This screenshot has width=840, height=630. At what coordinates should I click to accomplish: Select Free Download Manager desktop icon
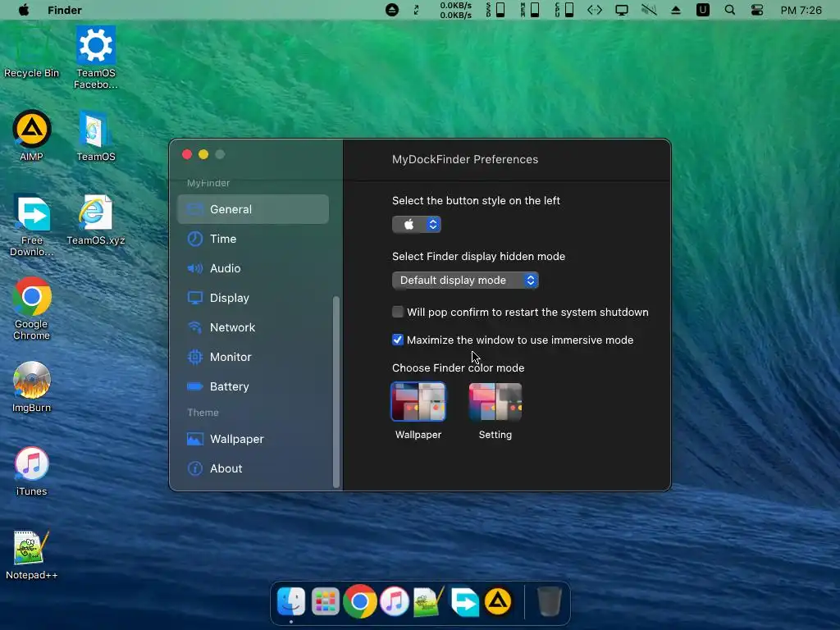point(32,225)
